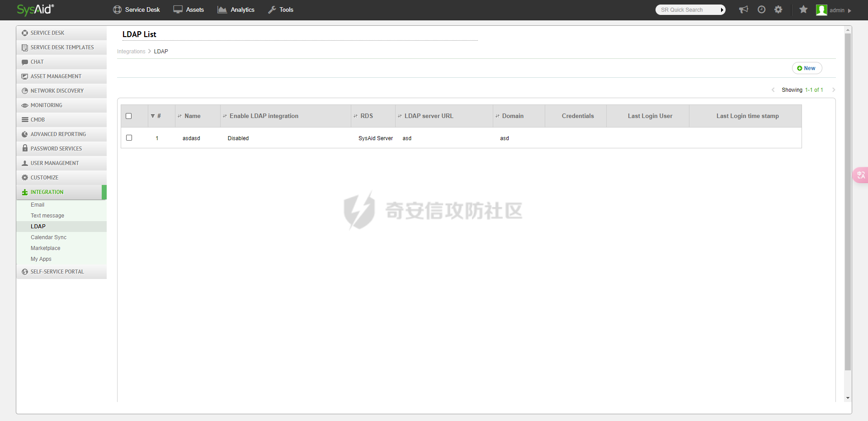
Task: Expand the admin user menu arrow
Action: [x=850, y=10]
